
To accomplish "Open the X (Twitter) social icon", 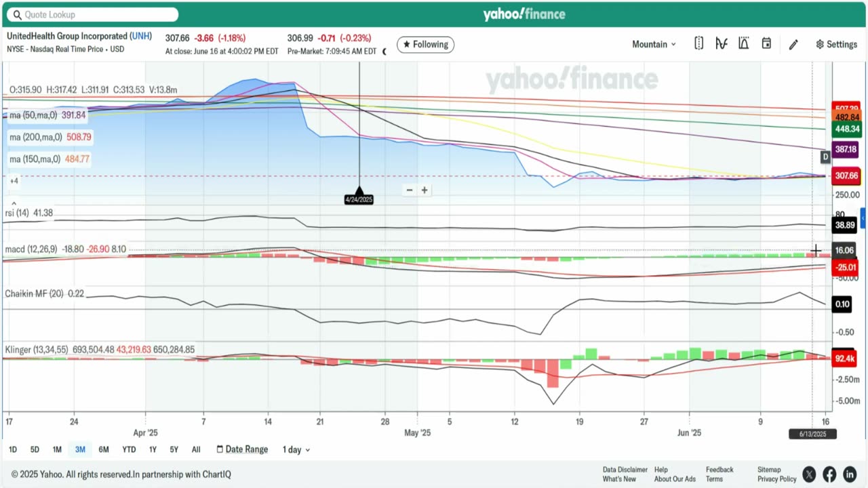I will click(809, 474).
